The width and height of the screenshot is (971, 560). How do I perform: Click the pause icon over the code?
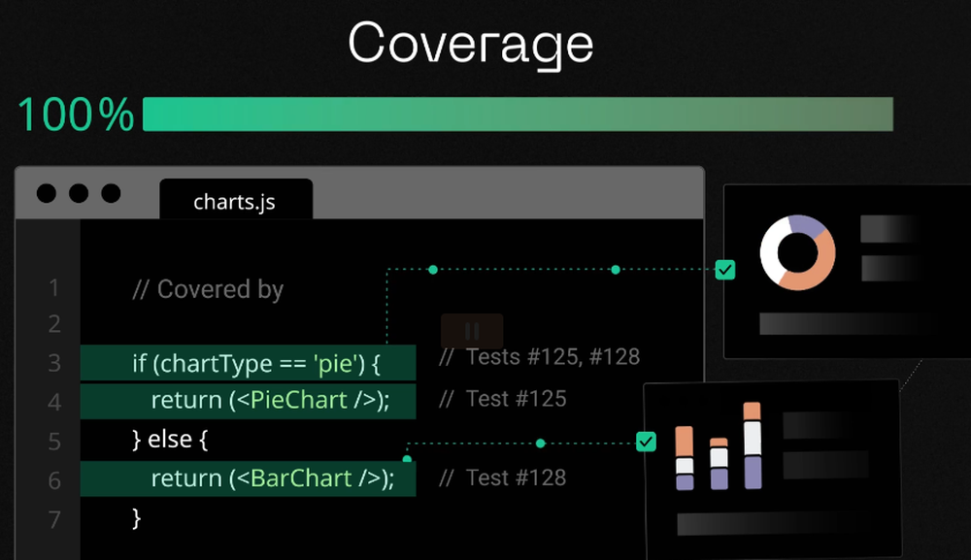[472, 330]
